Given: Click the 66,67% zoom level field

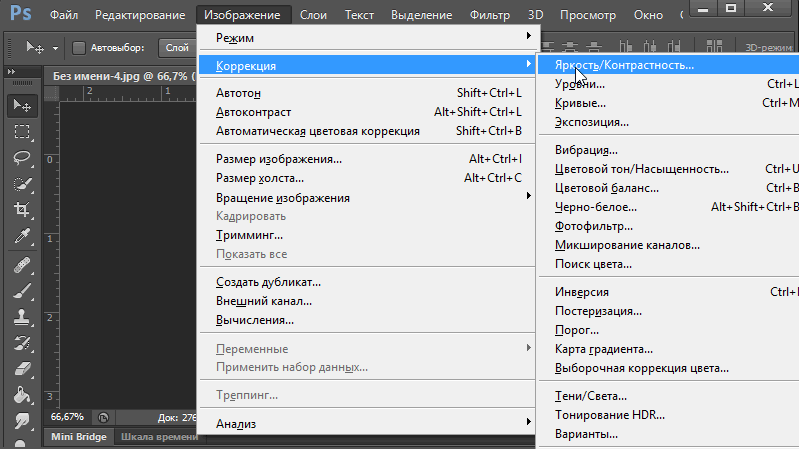Looking at the screenshot, I should (67, 416).
